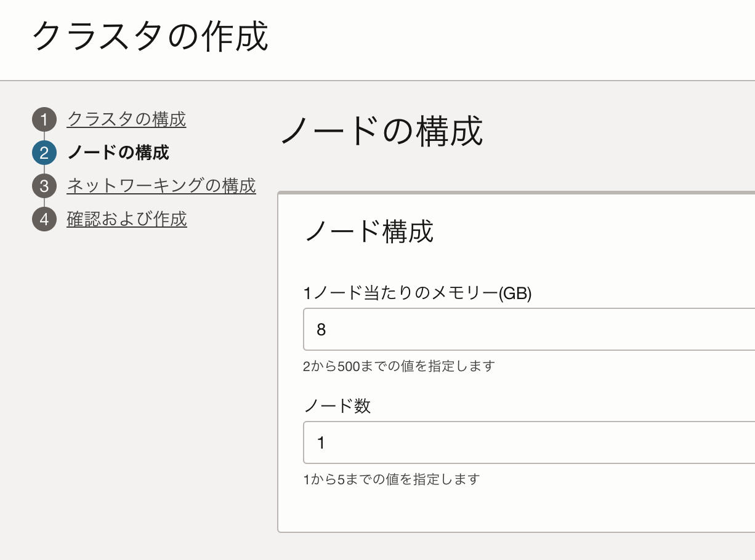Screen dimensions: 755x560
Task: Click the highlighted blue wizard step badge
Action: [44, 153]
